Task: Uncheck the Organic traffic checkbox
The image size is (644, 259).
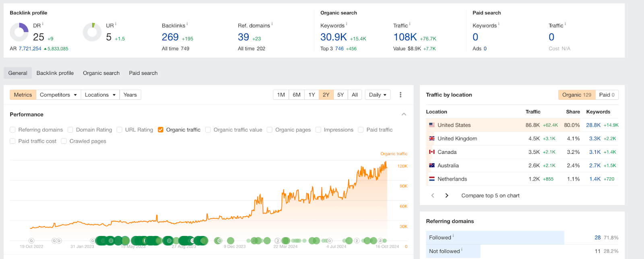Action: [161, 130]
